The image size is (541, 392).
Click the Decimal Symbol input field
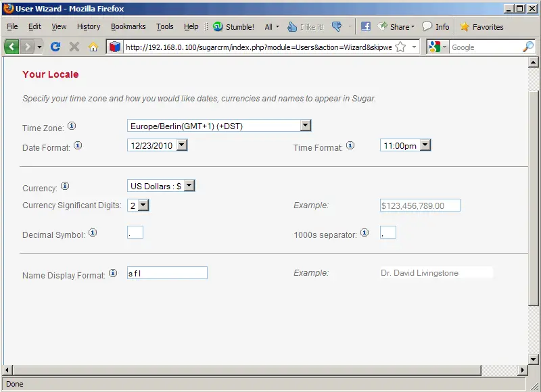tap(135, 232)
